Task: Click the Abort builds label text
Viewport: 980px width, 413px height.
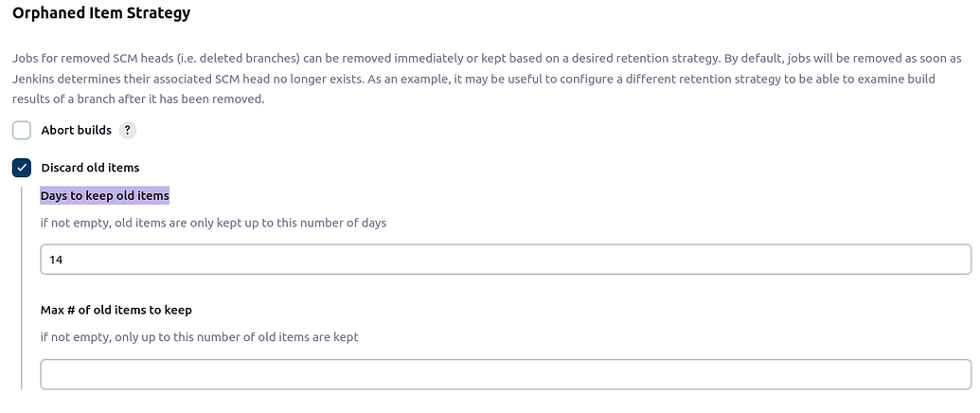Action: pyautogui.click(x=76, y=130)
